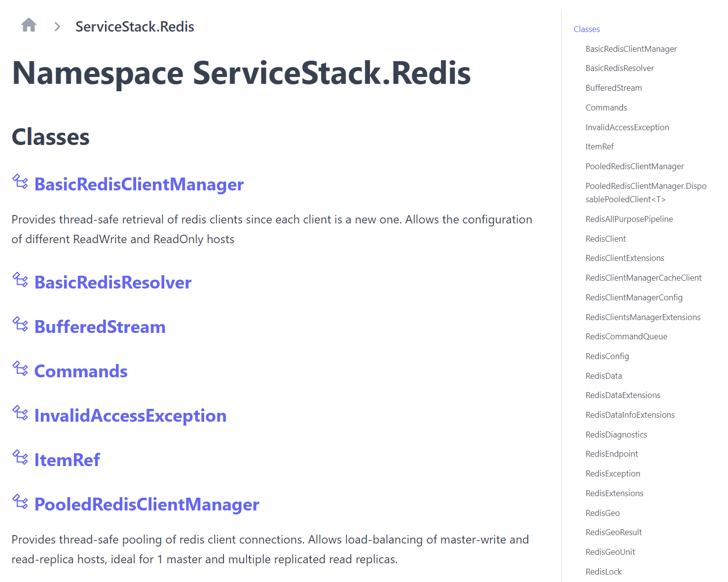Click class icon beside Commands heading
Screen dimensions: 728x582
(20, 369)
